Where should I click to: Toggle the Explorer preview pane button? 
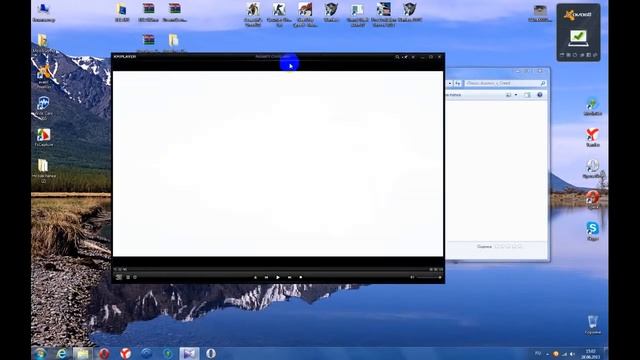point(527,95)
